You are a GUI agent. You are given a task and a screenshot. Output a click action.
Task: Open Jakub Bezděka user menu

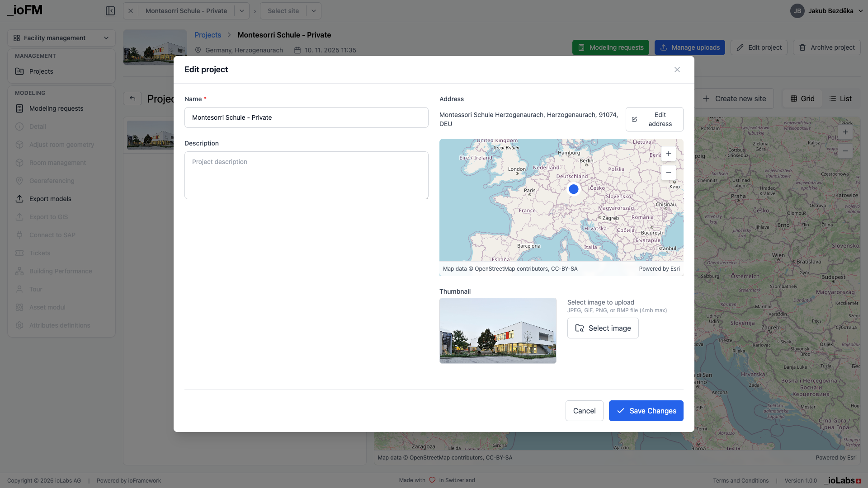[826, 11]
